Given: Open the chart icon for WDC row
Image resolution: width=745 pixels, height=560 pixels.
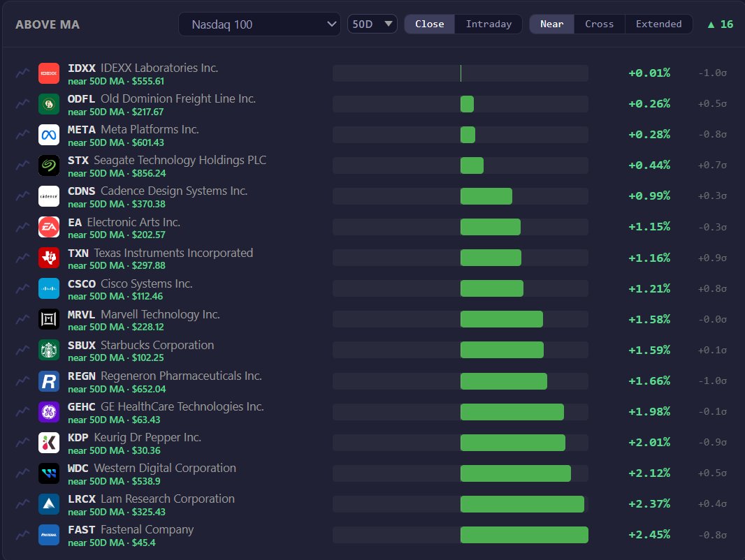Looking at the screenshot, I should (x=22, y=473).
